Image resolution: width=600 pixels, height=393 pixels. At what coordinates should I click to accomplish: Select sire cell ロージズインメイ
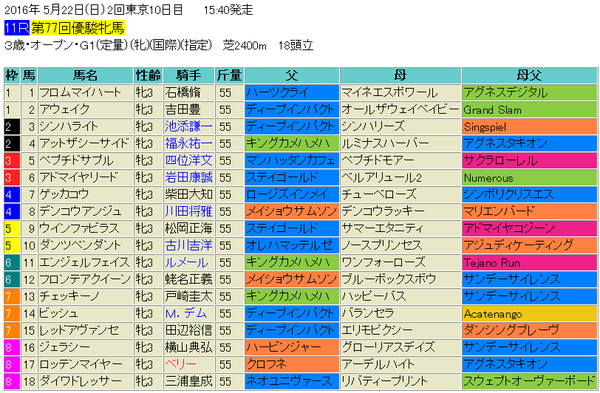click(x=292, y=194)
